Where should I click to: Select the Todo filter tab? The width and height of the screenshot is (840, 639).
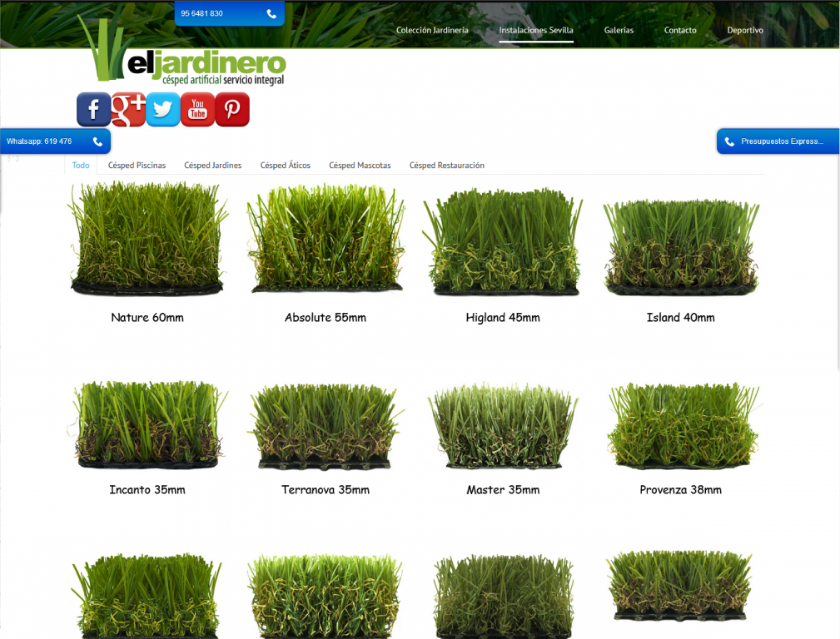pyautogui.click(x=81, y=166)
